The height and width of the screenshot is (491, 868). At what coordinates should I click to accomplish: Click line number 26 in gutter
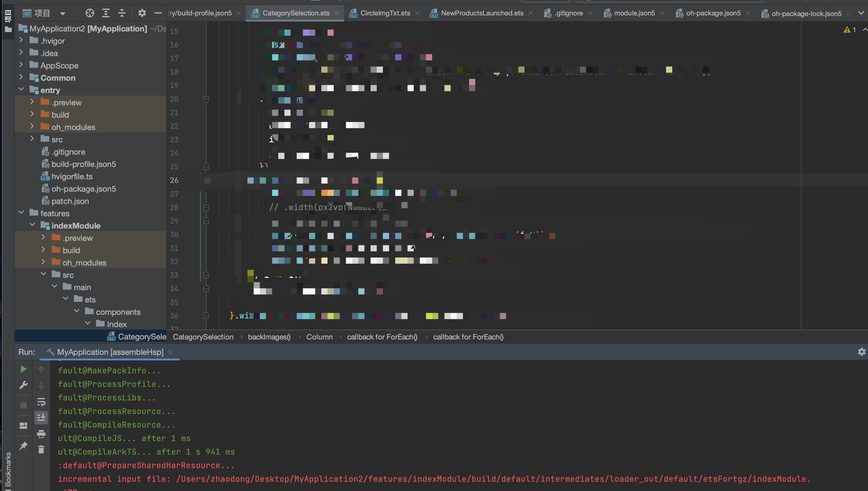(174, 181)
